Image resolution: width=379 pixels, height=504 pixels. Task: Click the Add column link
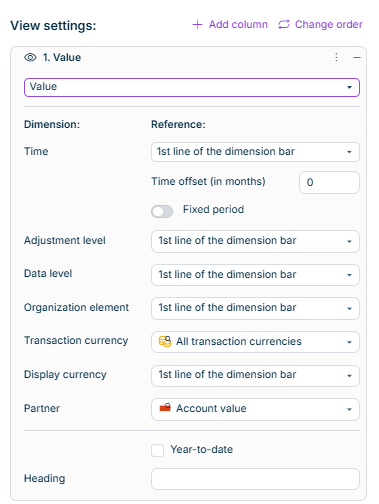point(230,25)
